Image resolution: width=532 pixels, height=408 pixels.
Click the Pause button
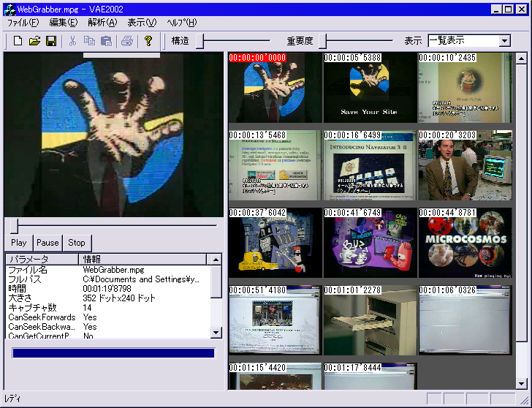(x=47, y=243)
